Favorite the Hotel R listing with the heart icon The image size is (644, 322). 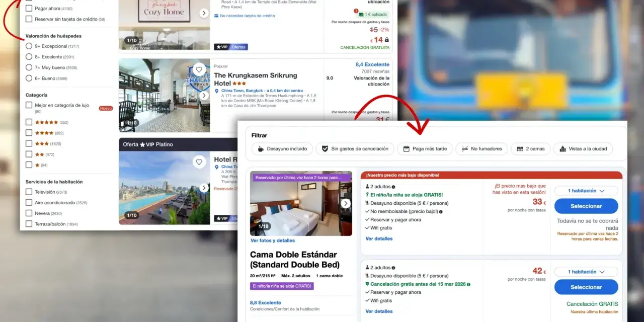[x=199, y=162]
